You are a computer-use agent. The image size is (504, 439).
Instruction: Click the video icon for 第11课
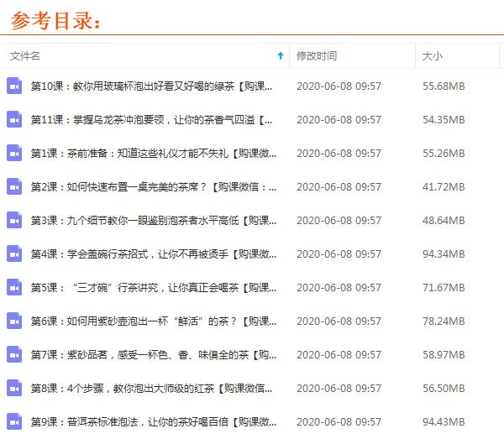point(14,119)
